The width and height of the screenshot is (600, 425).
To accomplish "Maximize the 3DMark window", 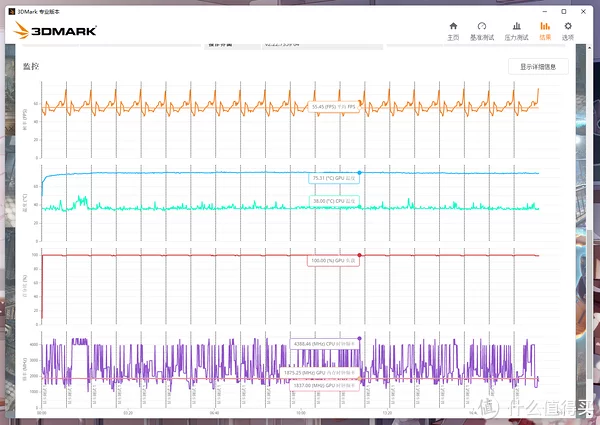I will click(x=564, y=11).
